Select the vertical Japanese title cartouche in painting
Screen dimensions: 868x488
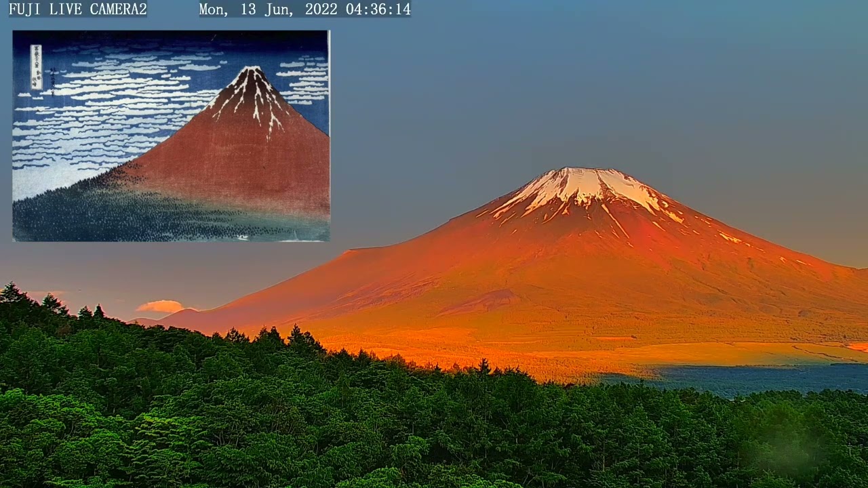pyautogui.click(x=36, y=67)
